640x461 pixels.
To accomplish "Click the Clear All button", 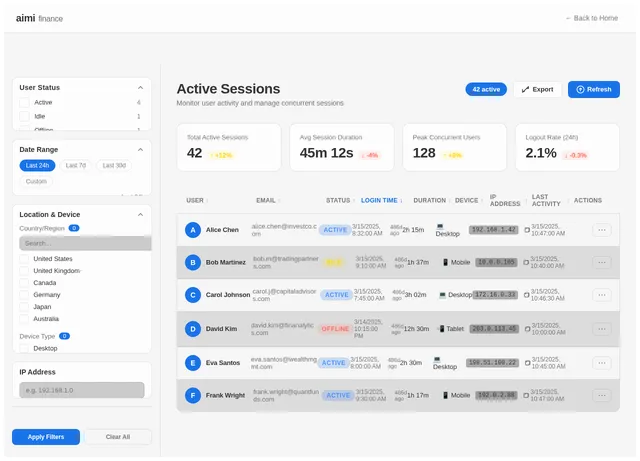I will 118,437.
